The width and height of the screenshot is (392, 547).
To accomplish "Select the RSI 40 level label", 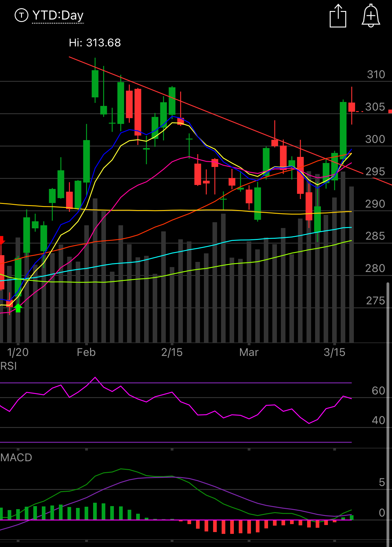I will coord(378,420).
